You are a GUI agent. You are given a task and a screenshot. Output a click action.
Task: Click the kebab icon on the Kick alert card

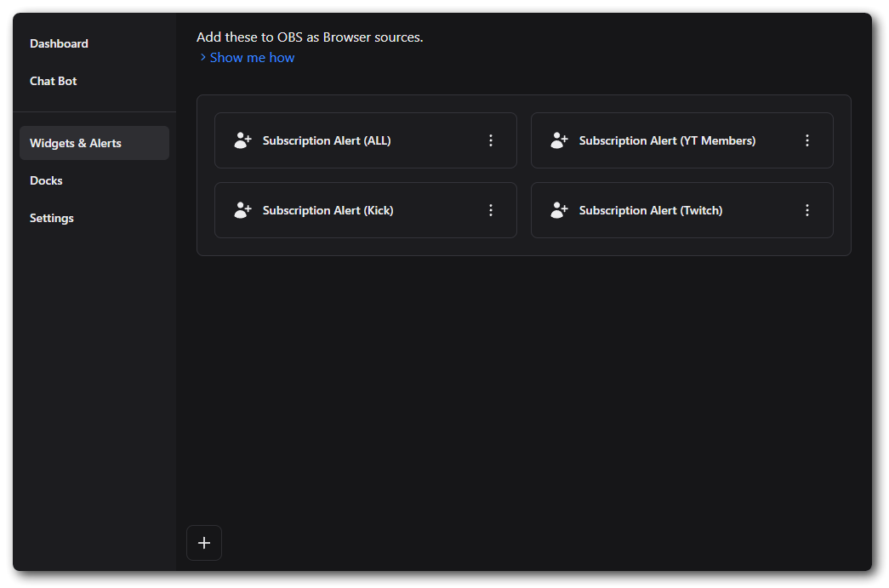pos(491,209)
